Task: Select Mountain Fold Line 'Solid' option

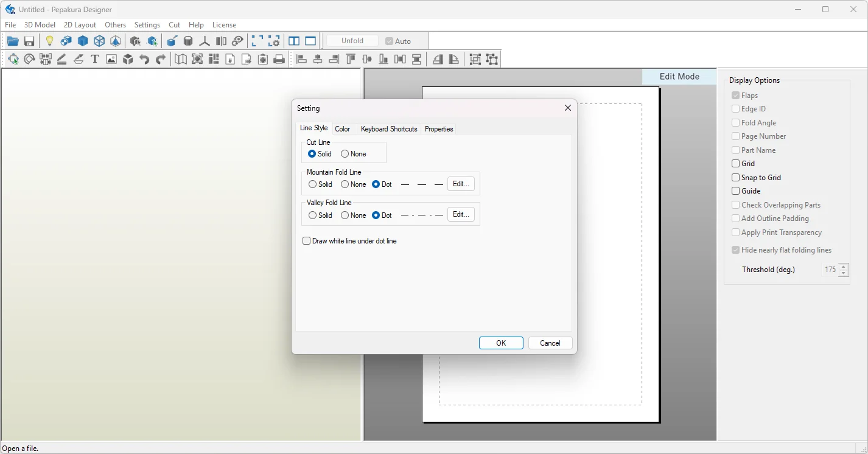Action: tap(320, 184)
